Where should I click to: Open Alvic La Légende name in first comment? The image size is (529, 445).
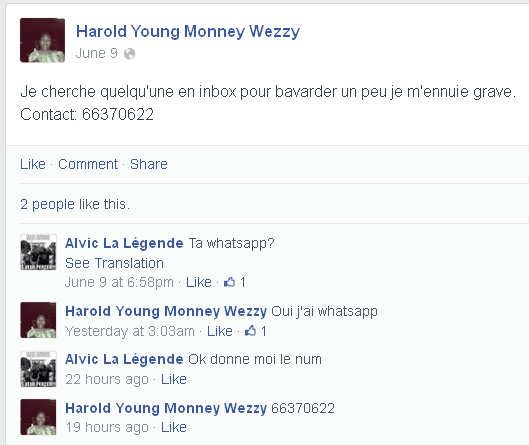pyautogui.click(x=124, y=243)
